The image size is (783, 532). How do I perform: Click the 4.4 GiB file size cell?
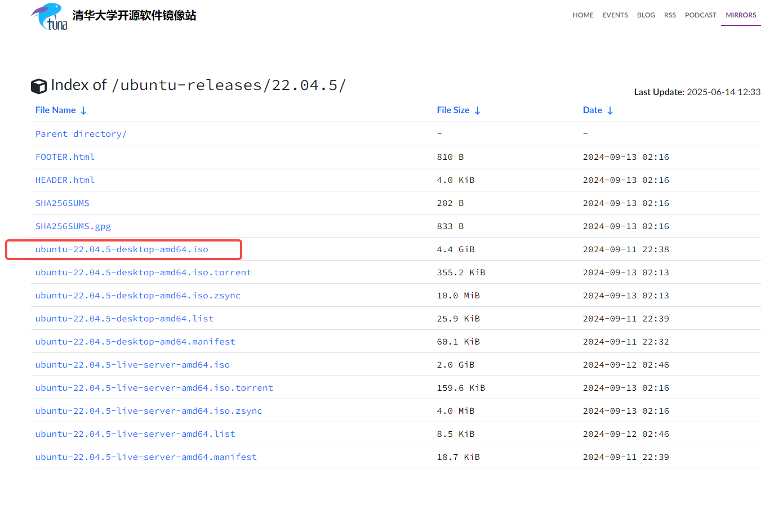(456, 249)
